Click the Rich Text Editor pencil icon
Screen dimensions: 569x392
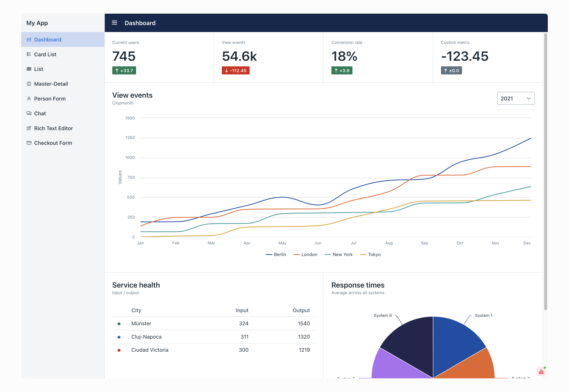(29, 128)
